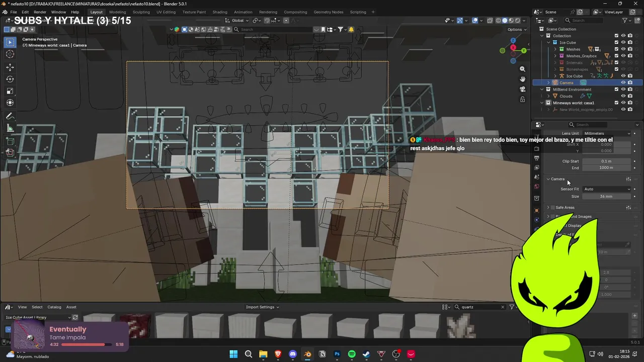
Task: Open Catalog menu in asset browser
Action: [x=54, y=307]
